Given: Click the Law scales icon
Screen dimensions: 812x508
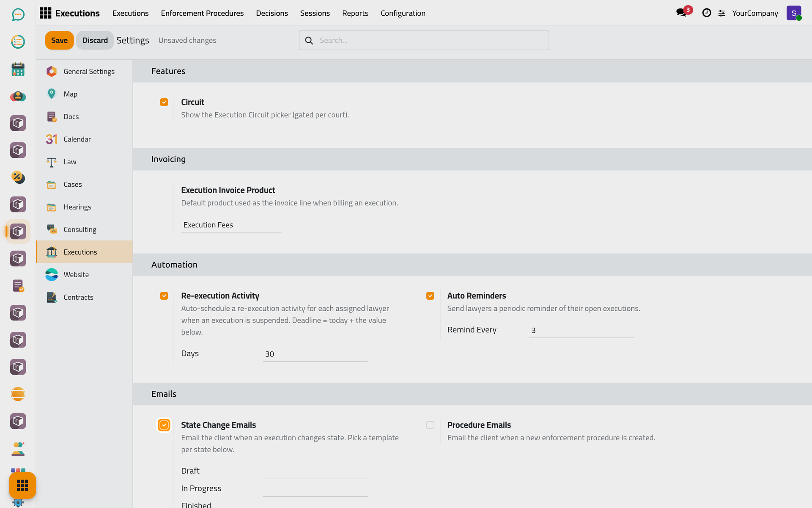Looking at the screenshot, I should pos(52,162).
